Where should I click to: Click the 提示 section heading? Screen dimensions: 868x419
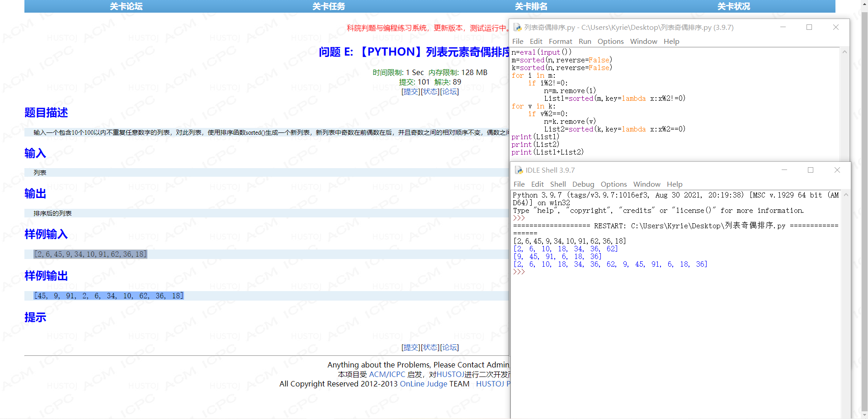35,317
